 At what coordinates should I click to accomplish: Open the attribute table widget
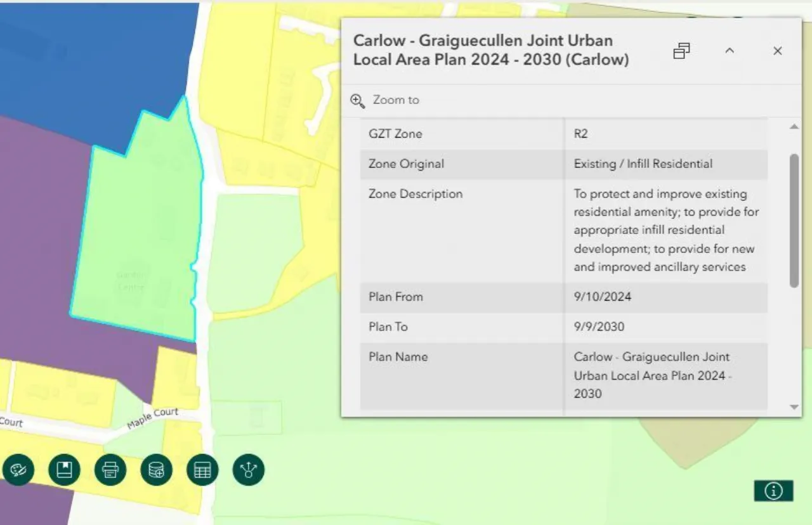tap(202, 470)
